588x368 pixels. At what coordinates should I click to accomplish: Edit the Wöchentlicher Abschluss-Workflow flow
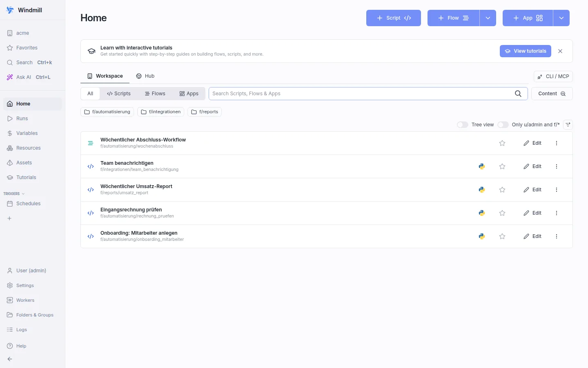click(x=532, y=143)
